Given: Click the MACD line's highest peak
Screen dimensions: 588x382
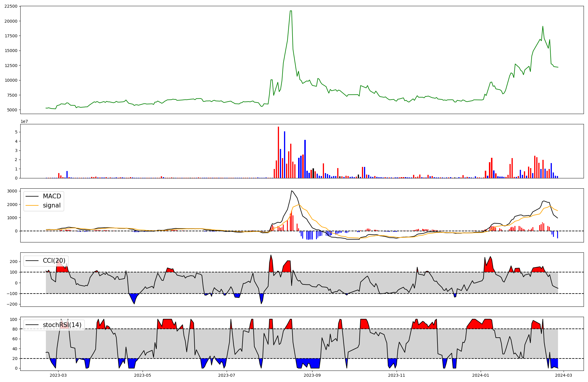Looking at the screenshot, I should point(291,191).
